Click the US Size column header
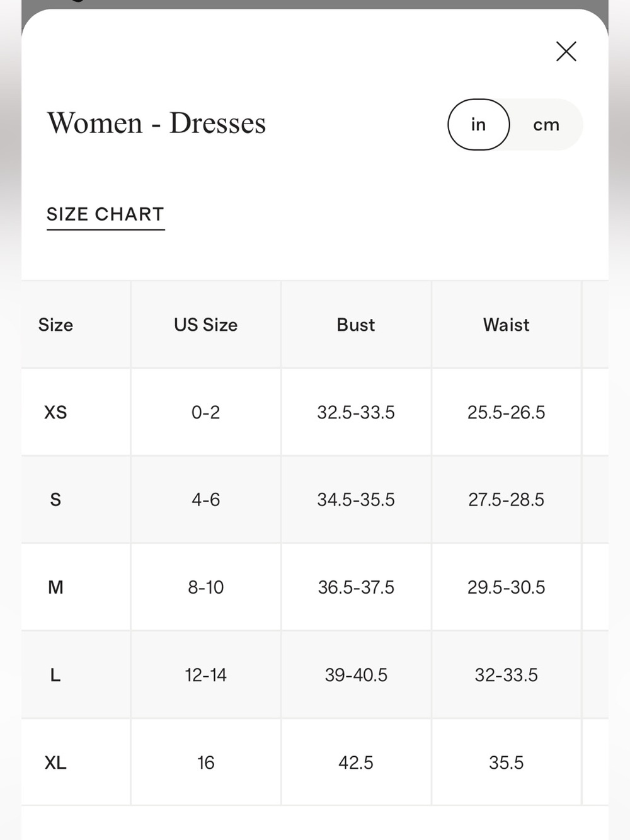 (206, 325)
